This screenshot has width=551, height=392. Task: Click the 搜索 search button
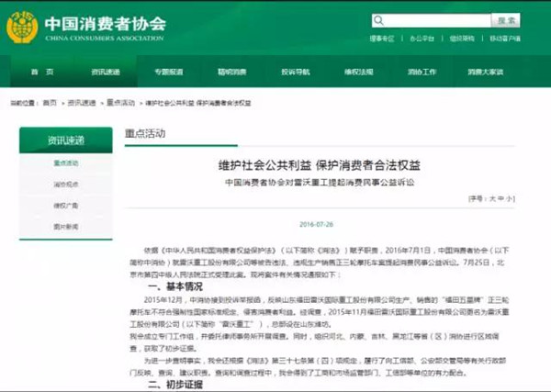tap(506, 20)
